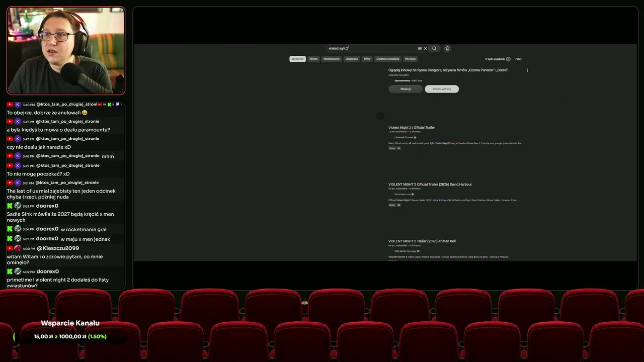Click the verified badge next to KinoCheck.com
644x362 pixels.
413,194
